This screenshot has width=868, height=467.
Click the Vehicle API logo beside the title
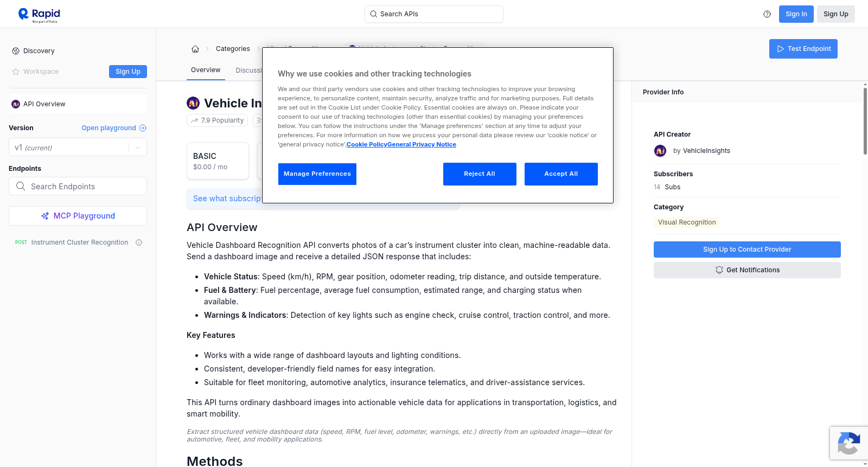click(193, 103)
